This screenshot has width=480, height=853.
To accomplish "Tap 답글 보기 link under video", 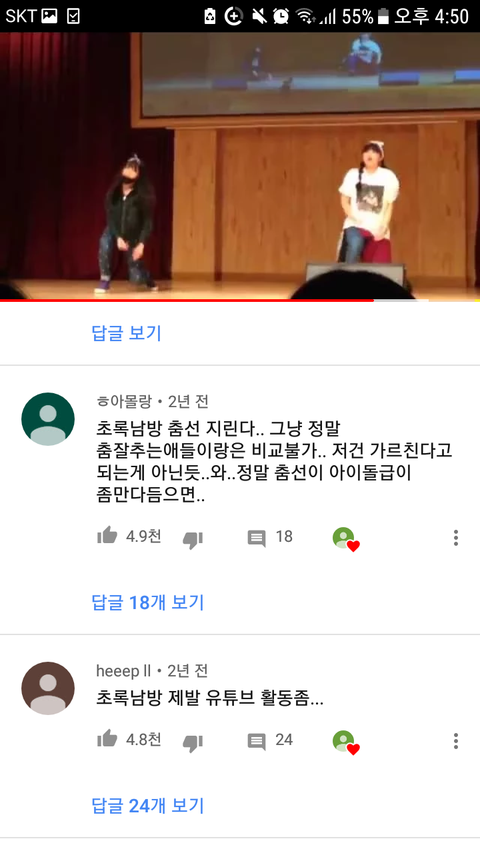I will pyautogui.click(x=127, y=332).
